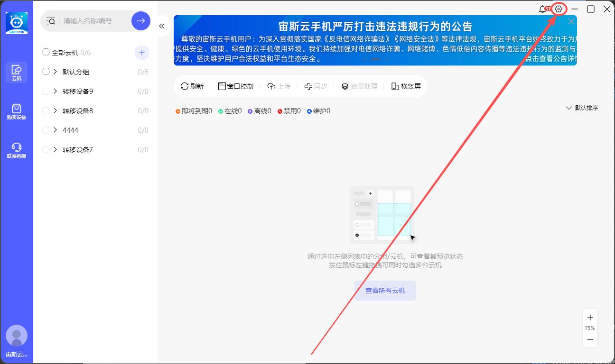Expand the 4444 group
This screenshot has width=615, height=364.
click(x=56, y=130)
